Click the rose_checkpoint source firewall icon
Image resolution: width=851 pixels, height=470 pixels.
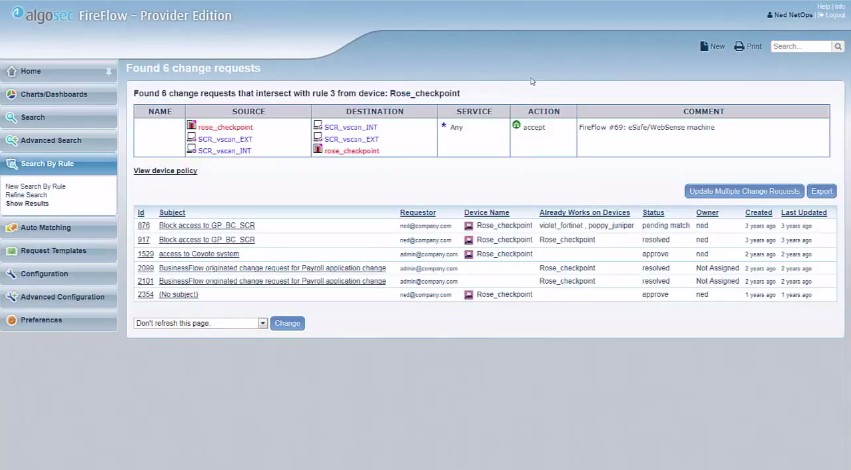click(x=192, y=125)
